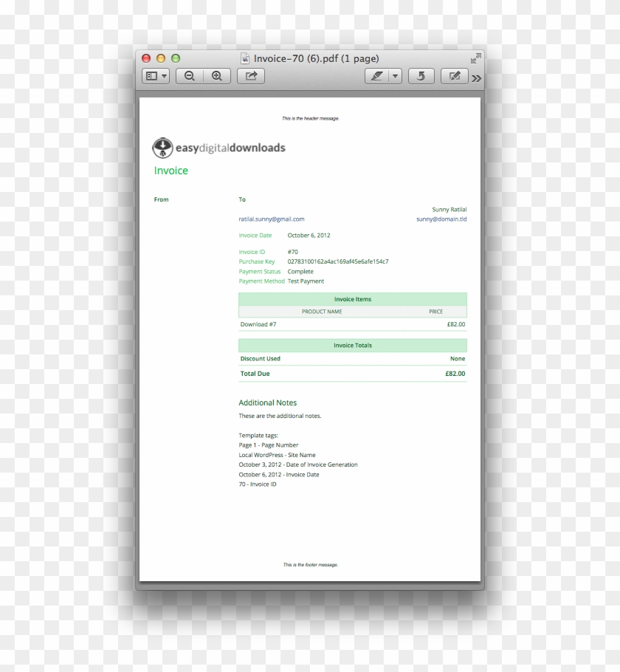
Task: Click the Invoice Totals table header
Action: click(352, 346)
